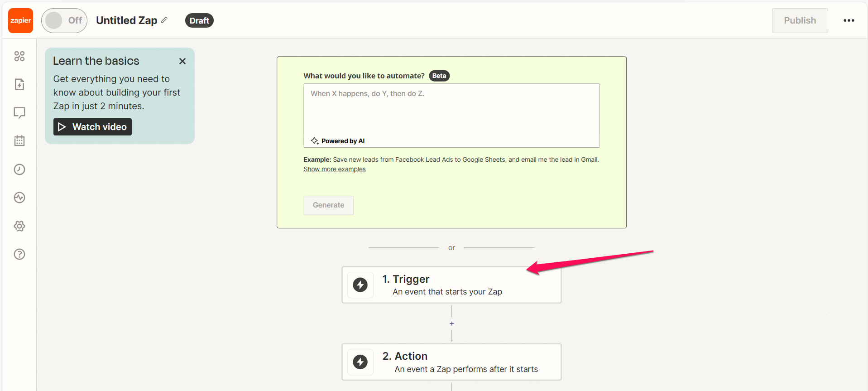Click the What would you like to automate label

tap(364, 76)
